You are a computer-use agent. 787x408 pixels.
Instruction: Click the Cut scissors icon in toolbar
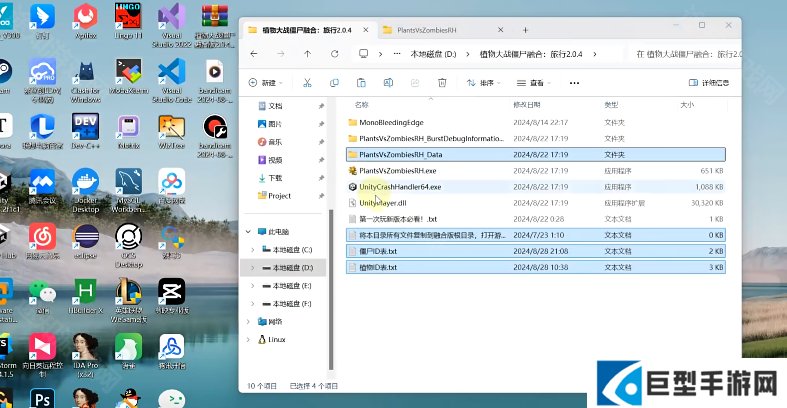307,83
